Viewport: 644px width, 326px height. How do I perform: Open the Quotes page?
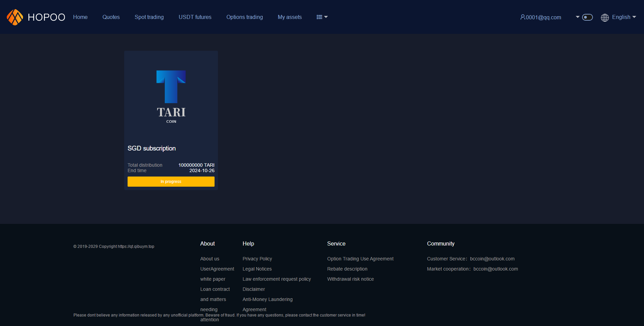point(111,17)
